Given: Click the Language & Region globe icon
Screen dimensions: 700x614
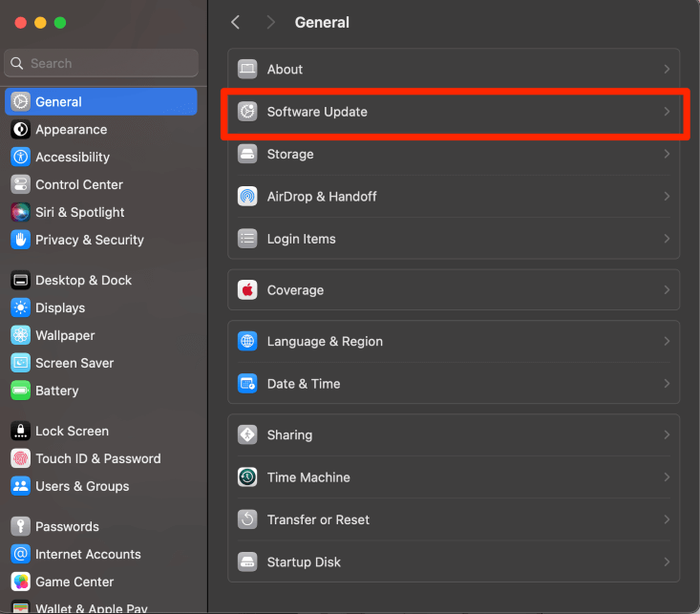Looking at the screenshot, I should coord(247,342).
